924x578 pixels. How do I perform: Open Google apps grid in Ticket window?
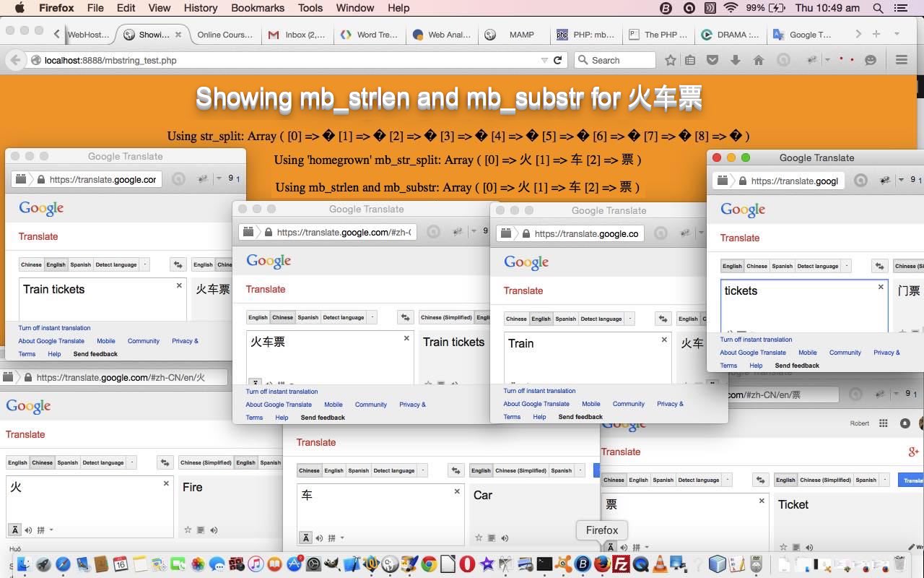[x=883, y=423]
